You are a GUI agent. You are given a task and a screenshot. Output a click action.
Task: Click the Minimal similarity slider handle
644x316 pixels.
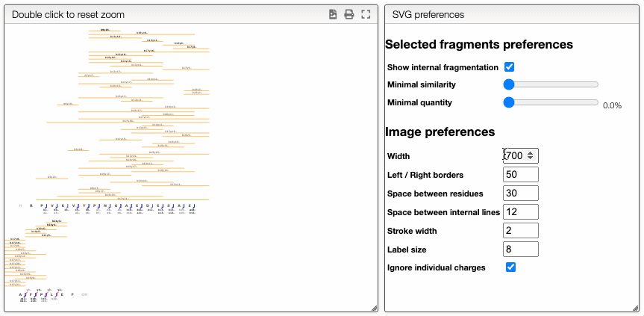coord(509,84)
